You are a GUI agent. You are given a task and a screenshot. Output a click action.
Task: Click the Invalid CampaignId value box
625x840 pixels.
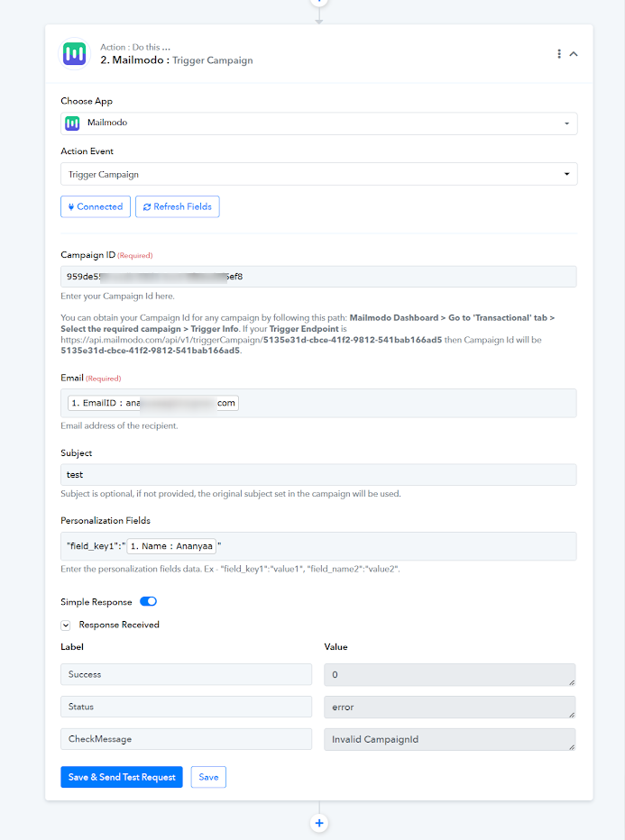(450, 739)
